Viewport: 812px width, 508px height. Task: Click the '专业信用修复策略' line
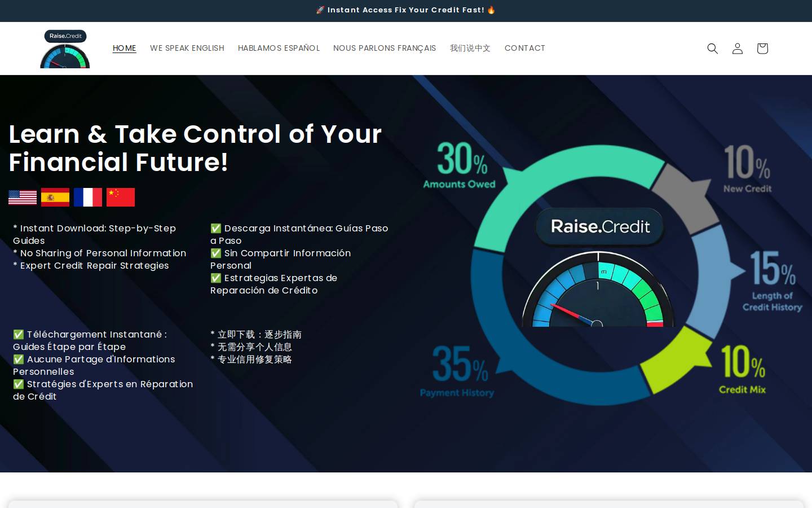[251, 360]
